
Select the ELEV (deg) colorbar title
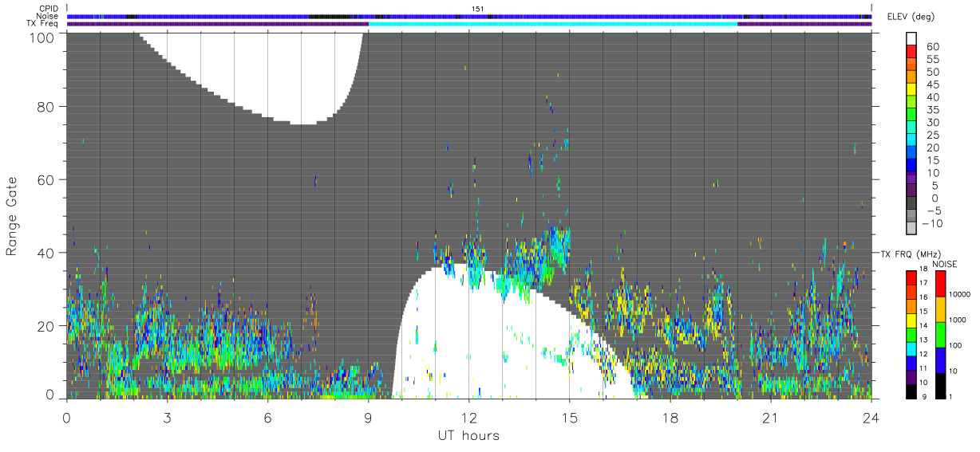click(911, 18)
